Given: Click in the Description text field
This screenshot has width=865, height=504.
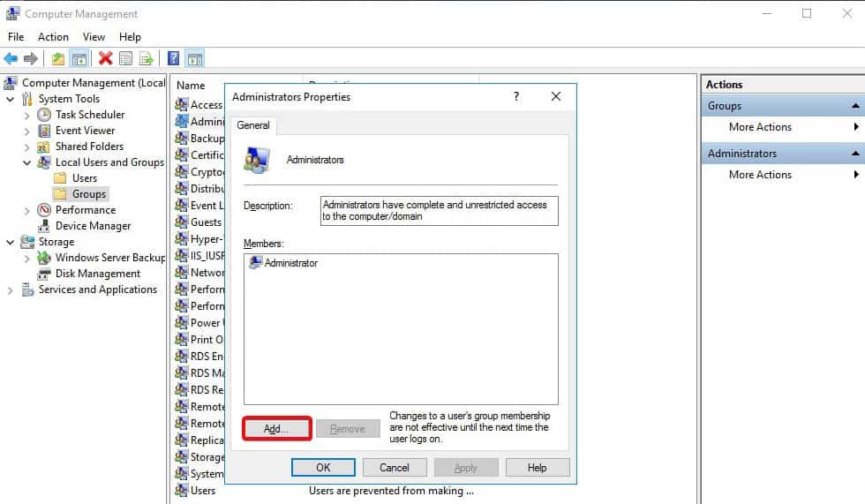Looking at the screenshot, I should [x=440, y=211].
